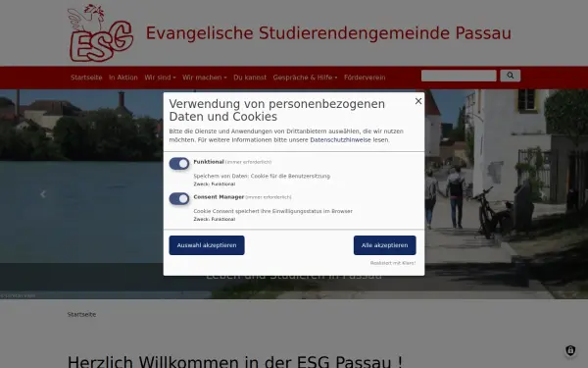Screen dimensions: 588x368
Task: Click the Herzlich Willkommen heading
Action: (235, 361)
